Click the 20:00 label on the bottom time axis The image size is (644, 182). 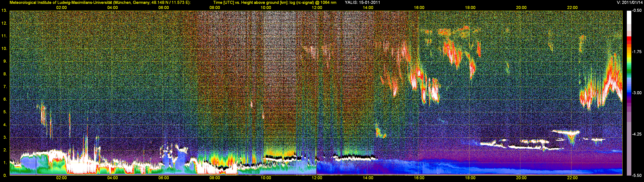tap(521, 178)
